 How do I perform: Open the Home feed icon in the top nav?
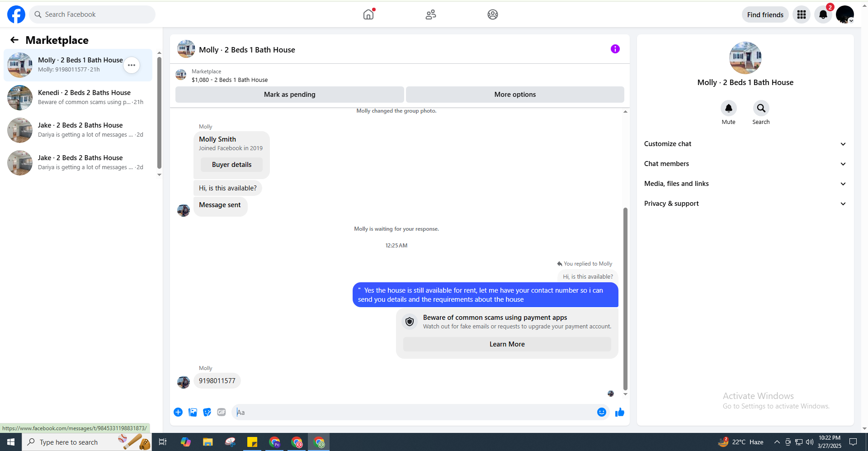(x=368, y=14)
